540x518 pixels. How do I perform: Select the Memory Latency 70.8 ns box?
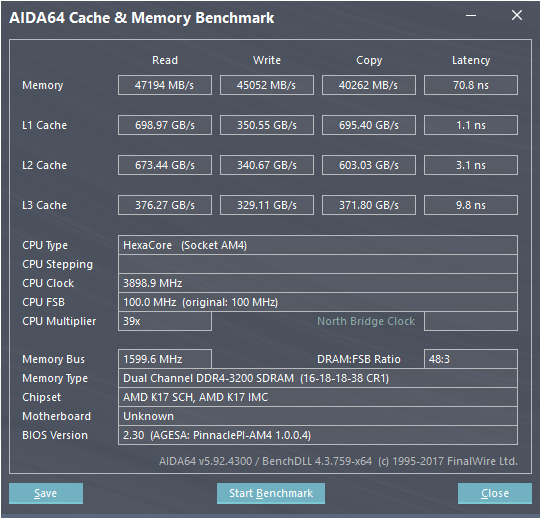click(x=471, y=85)
